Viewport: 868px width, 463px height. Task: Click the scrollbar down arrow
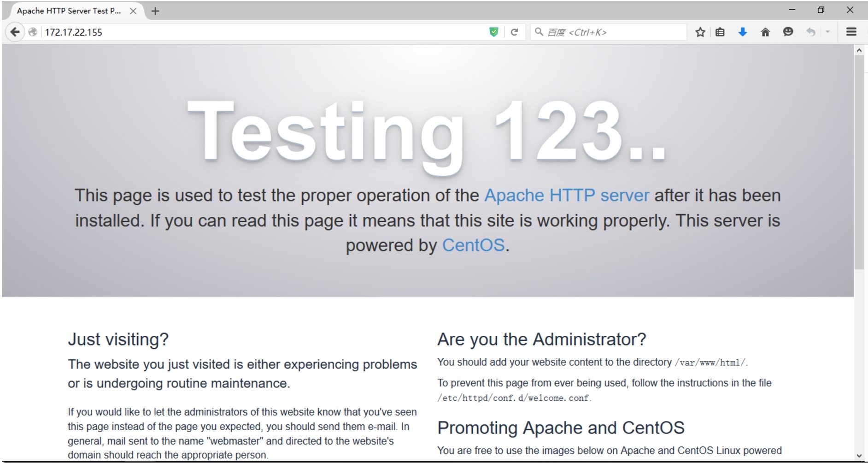point(859,456)
